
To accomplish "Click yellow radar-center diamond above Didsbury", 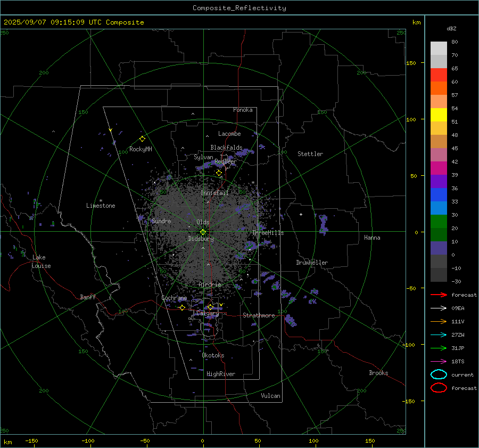I will [203, 232].
